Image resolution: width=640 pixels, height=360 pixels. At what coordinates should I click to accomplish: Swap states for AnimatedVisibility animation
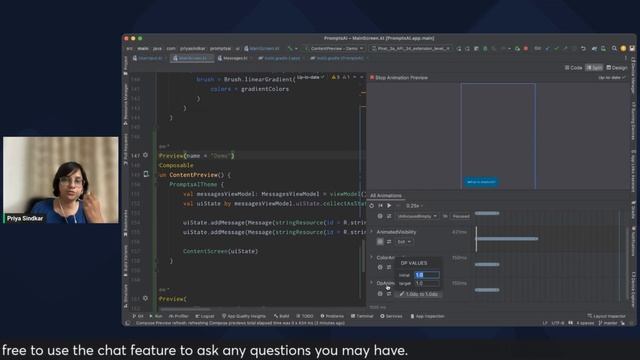[389, 242]
